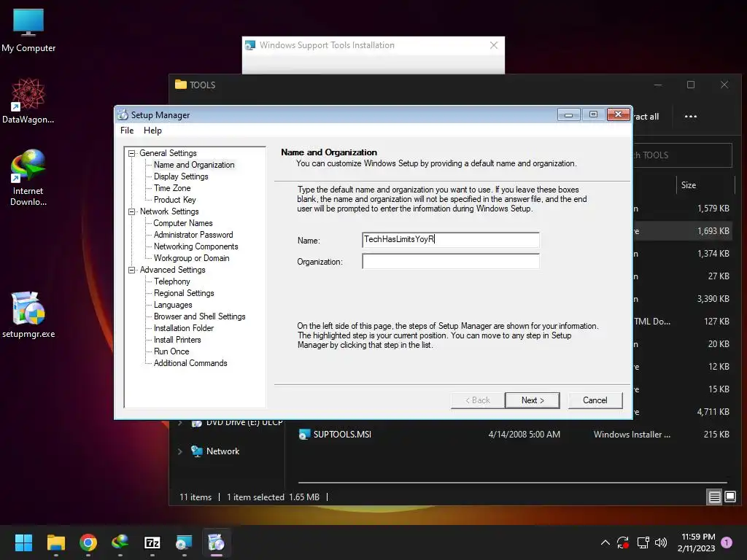Open Internet Download Manager desktop shortcut
747x560 pixels.
click(28, 177)
